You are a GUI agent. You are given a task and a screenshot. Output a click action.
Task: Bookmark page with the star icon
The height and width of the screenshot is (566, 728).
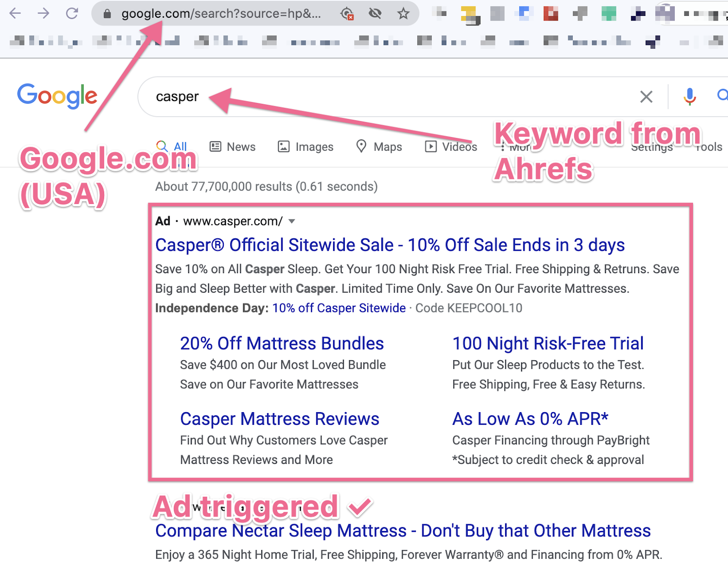pos(403,14)
